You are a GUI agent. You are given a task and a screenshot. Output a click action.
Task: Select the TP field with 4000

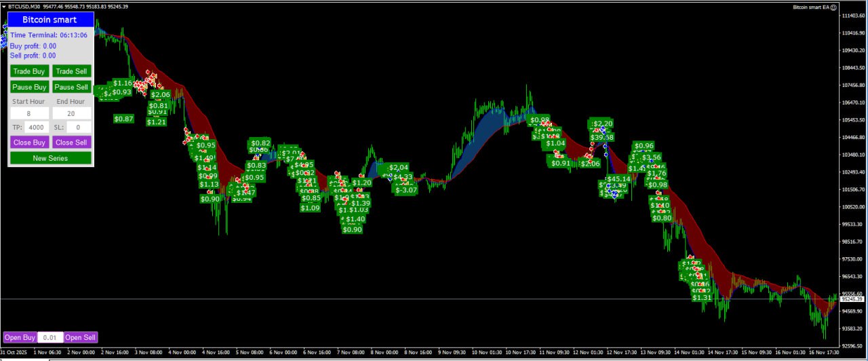click(x=37, y=127)
